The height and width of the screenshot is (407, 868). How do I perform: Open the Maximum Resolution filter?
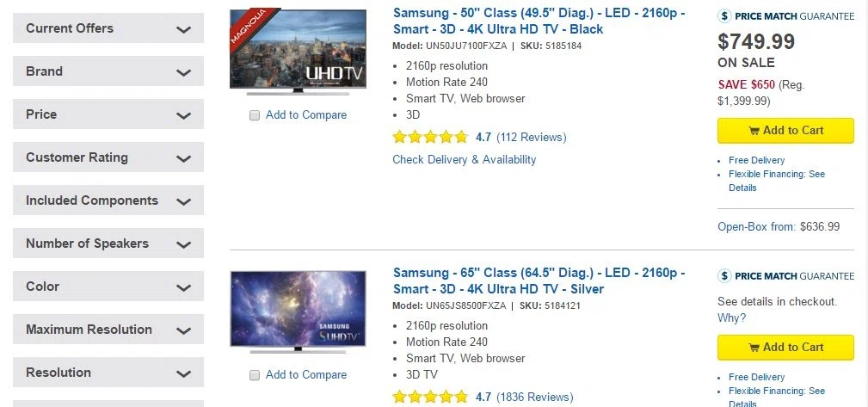pos(108,330)
